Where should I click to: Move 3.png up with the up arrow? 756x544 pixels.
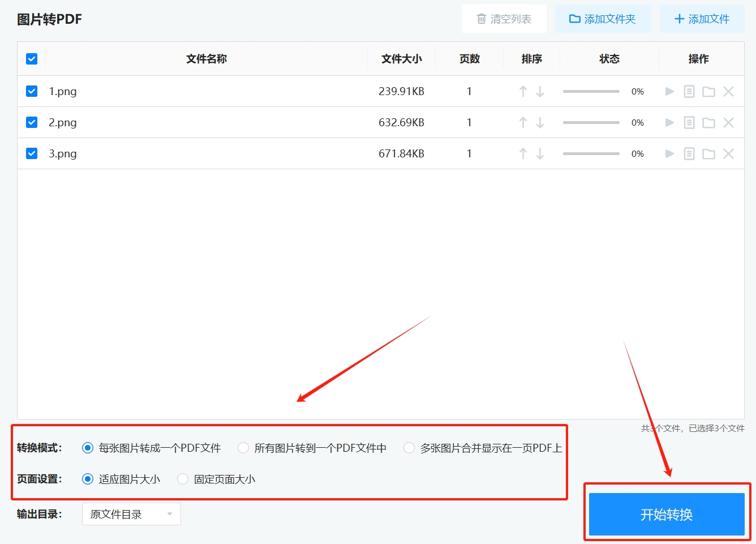point(522,153)
